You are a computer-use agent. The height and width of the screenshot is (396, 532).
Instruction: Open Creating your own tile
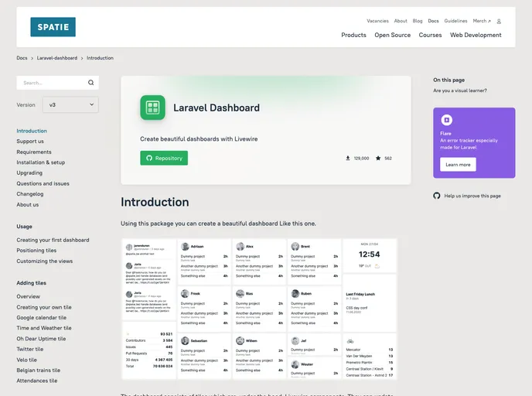coord(44,307)
